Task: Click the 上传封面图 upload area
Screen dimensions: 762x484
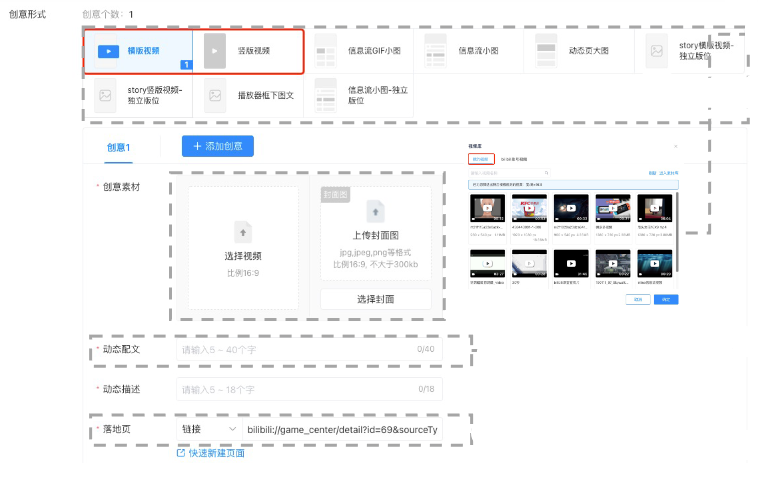Action: (376, 233)
